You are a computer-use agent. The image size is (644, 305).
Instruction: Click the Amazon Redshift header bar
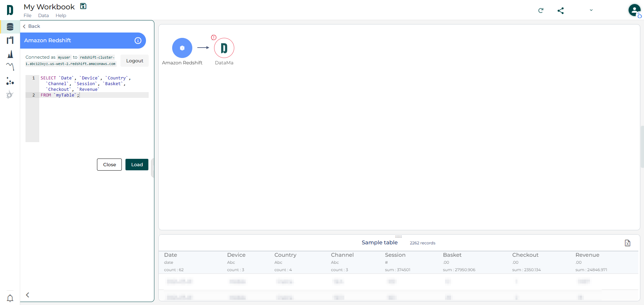pos(83,41)
